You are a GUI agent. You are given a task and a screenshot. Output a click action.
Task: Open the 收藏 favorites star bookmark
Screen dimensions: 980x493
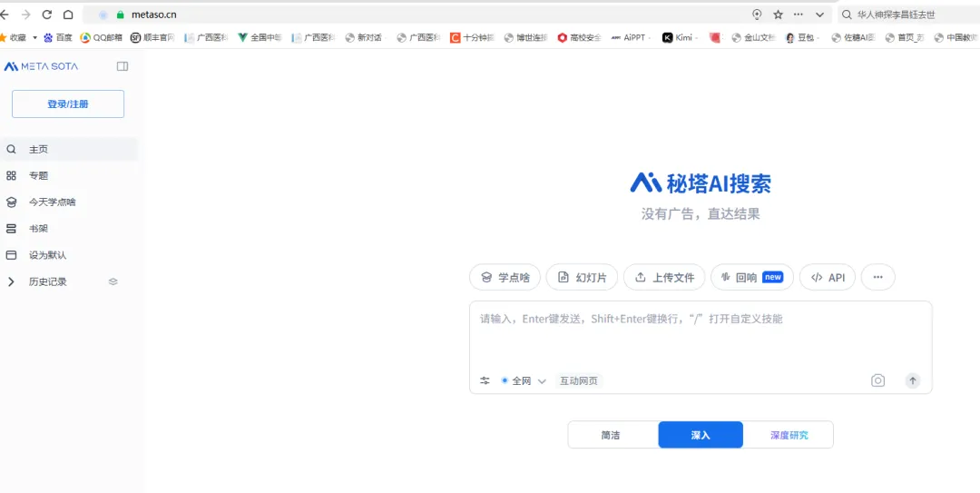coord(14,37)
